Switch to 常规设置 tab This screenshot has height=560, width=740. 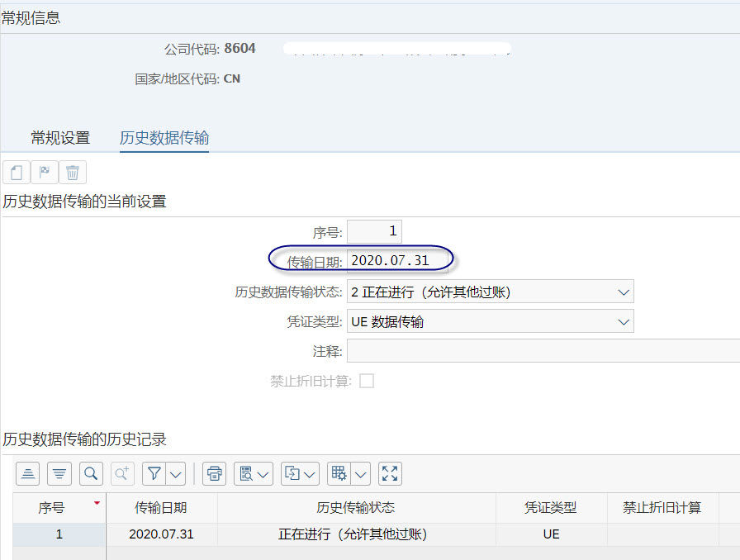point(60,138)
